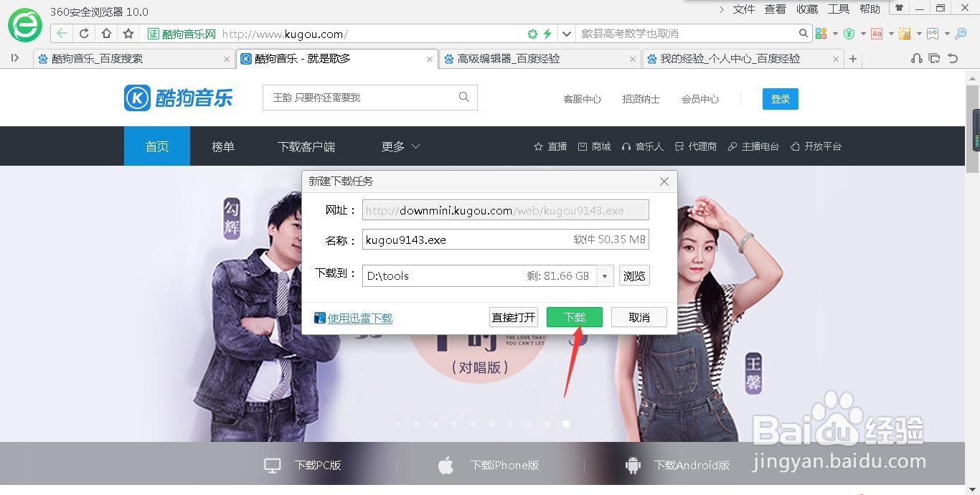Restore closed tab with undo arrow

[953, 58]
